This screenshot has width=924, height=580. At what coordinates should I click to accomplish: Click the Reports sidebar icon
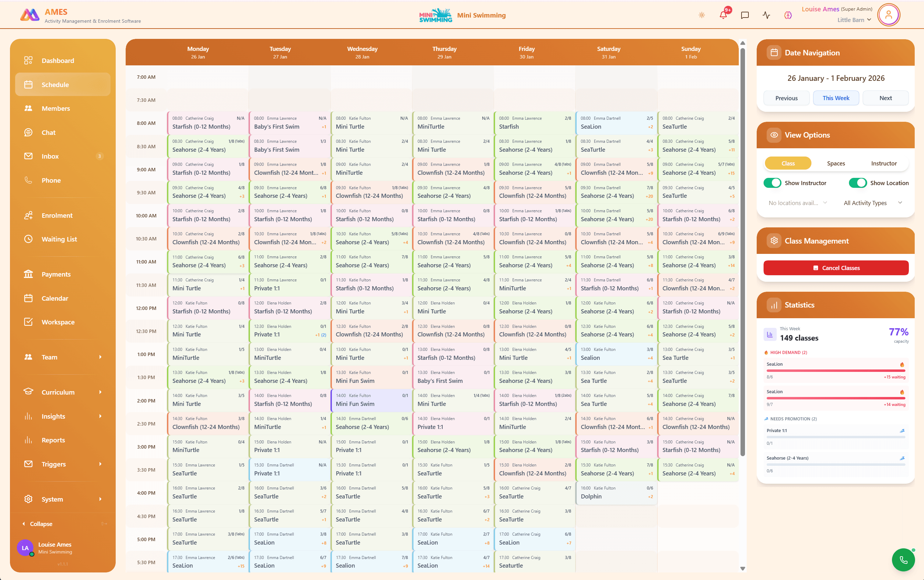[x=28, y=440]
